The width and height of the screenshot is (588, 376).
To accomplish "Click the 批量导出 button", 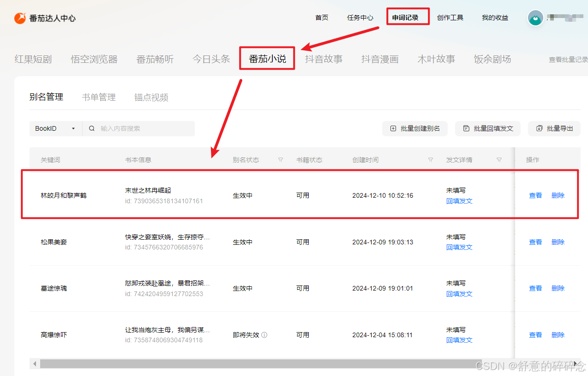I will click(554, 128).
